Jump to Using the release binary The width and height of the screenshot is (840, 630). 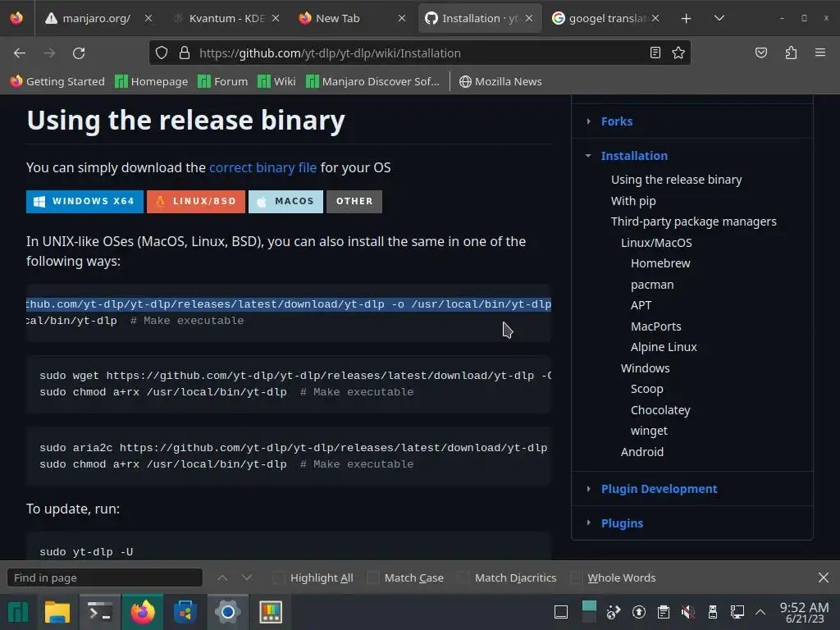coord(676,180)
